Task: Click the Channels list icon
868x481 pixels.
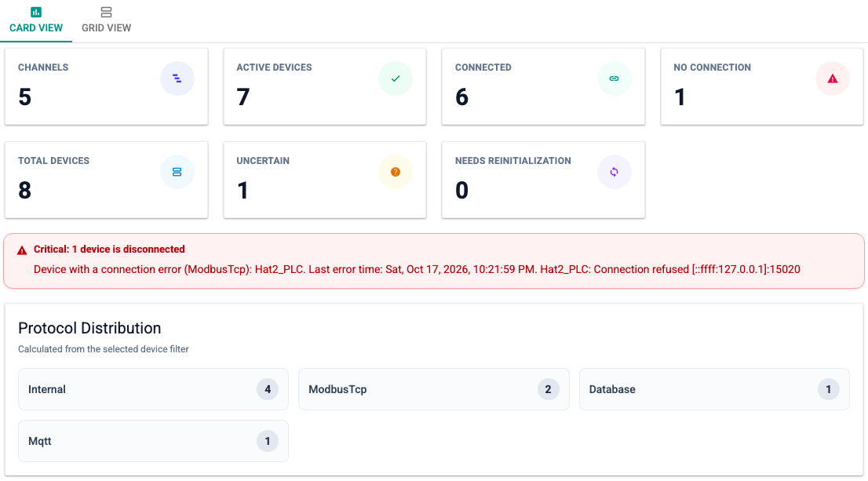Action: pyautogui.click(x=177, y=78)
